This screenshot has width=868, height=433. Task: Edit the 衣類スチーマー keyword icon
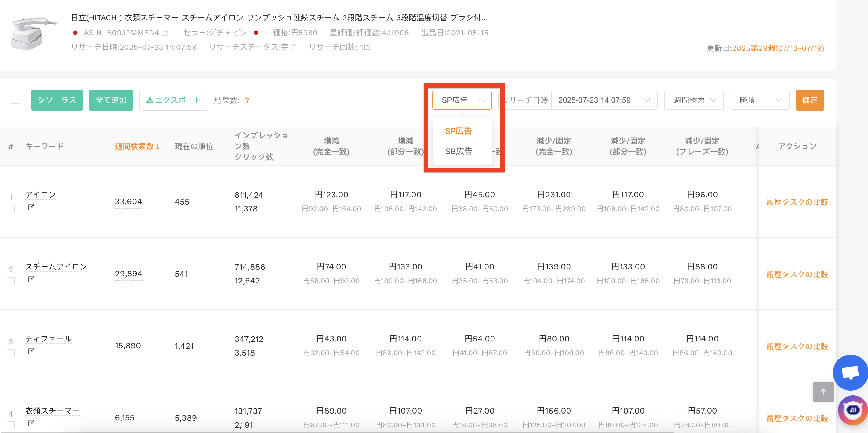pyautogui.click(x=31, y=423)
